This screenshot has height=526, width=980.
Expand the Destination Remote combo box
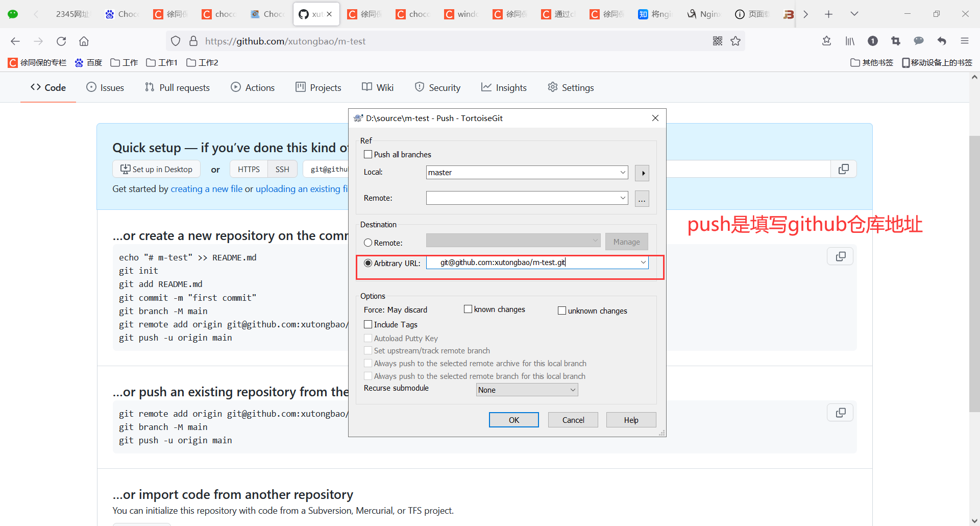point(513,241)
